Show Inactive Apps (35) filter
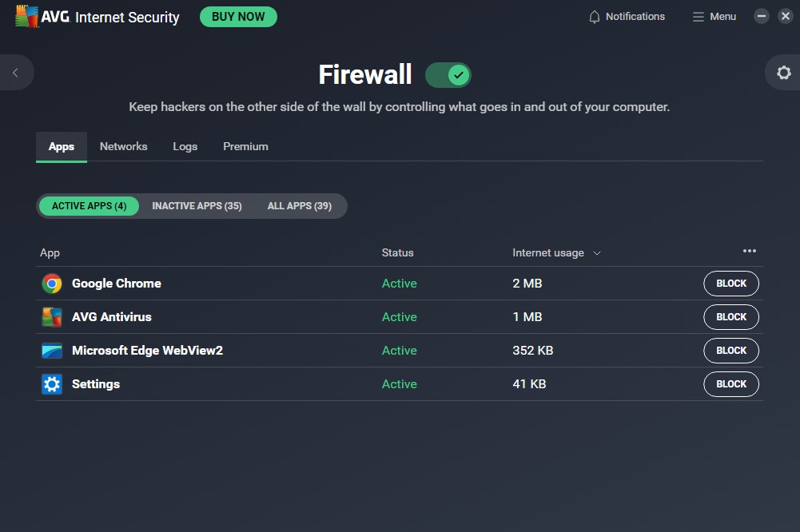The width and height of the screenshot is (800, 532). (x=197, y=206)
